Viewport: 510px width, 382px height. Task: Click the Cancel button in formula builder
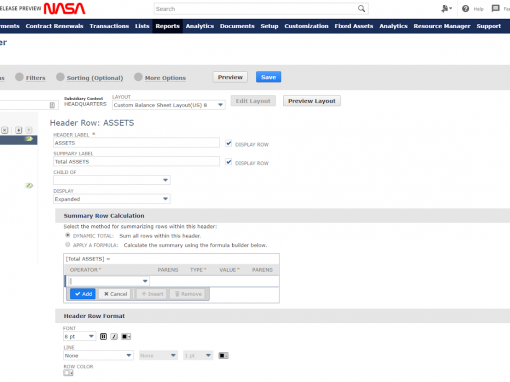[x=115, y=294]
